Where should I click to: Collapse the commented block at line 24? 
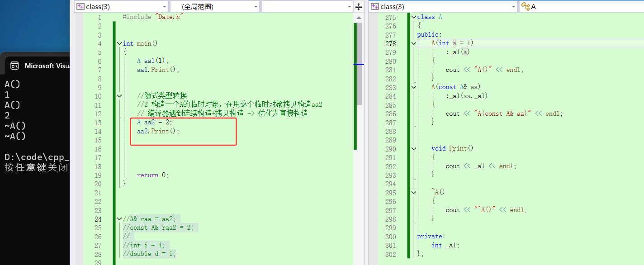click(119, 219)
